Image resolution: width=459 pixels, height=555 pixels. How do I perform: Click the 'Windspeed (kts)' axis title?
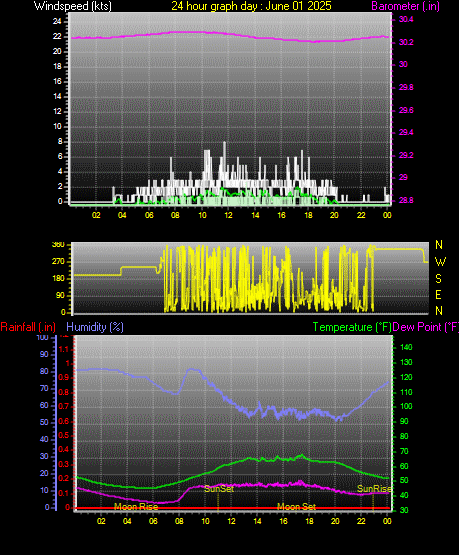(73, 6)
